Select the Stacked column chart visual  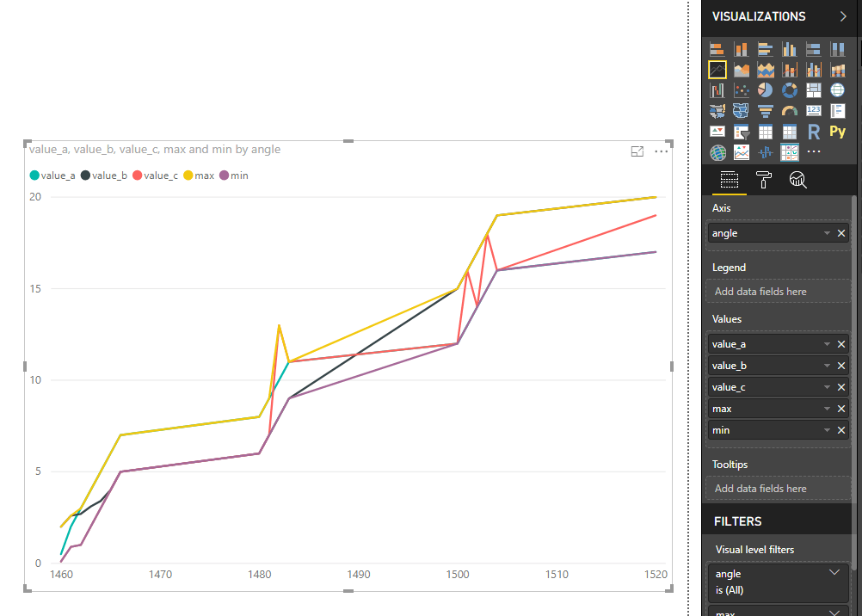point(741,50)
